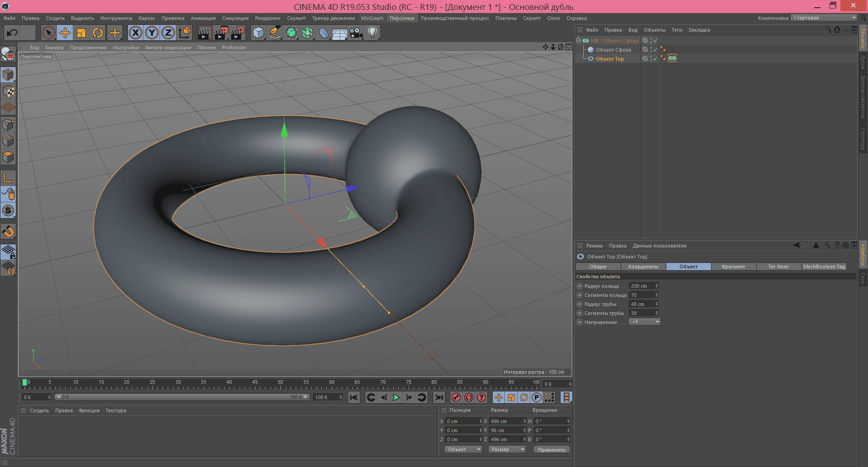
Task: Open the generators (green cube cage) palette
Action: (x=291, y=33)
